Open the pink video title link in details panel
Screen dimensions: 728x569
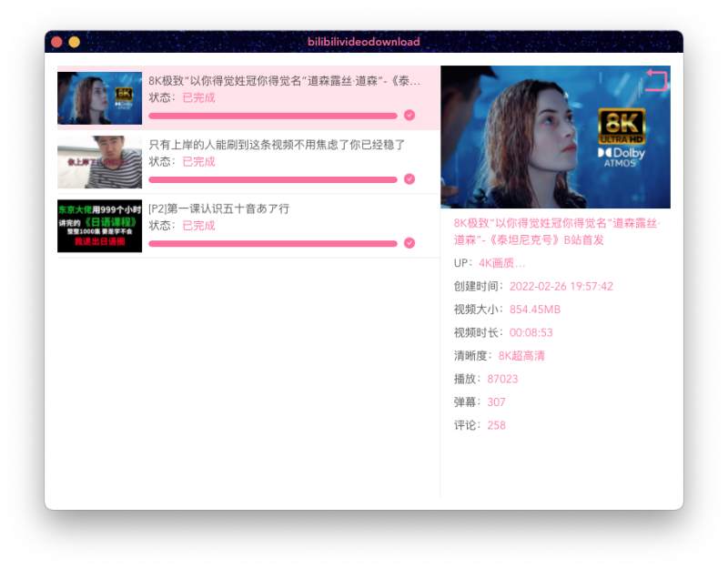click(x=557, y=232)
